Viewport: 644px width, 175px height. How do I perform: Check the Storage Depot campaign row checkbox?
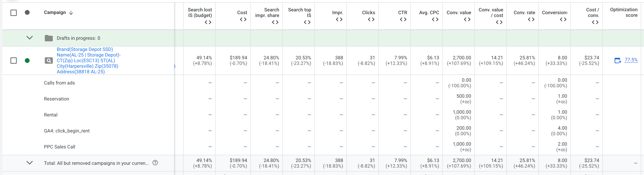pos(14,61)
